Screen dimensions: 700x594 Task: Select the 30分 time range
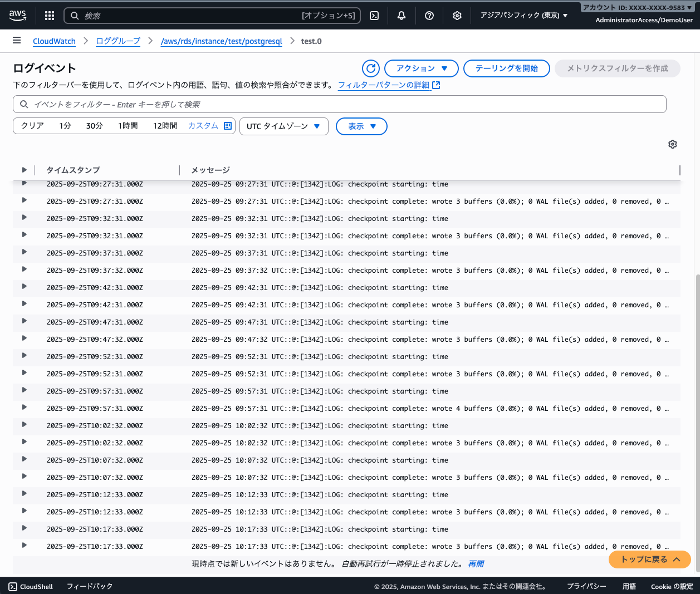95,126
